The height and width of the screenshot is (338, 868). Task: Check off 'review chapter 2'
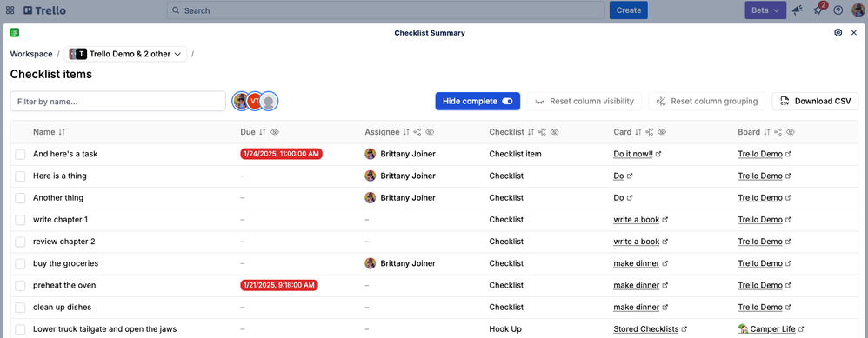click(x=20, y=242)
